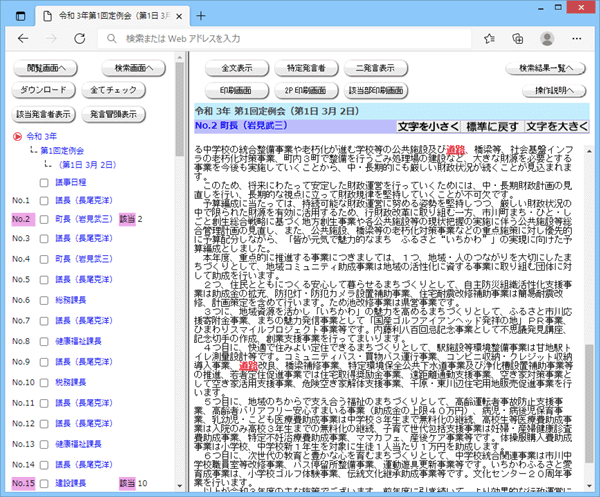Click 標準に戻す to reset text size
Screen dimensions: 600x497
(492, 127)
